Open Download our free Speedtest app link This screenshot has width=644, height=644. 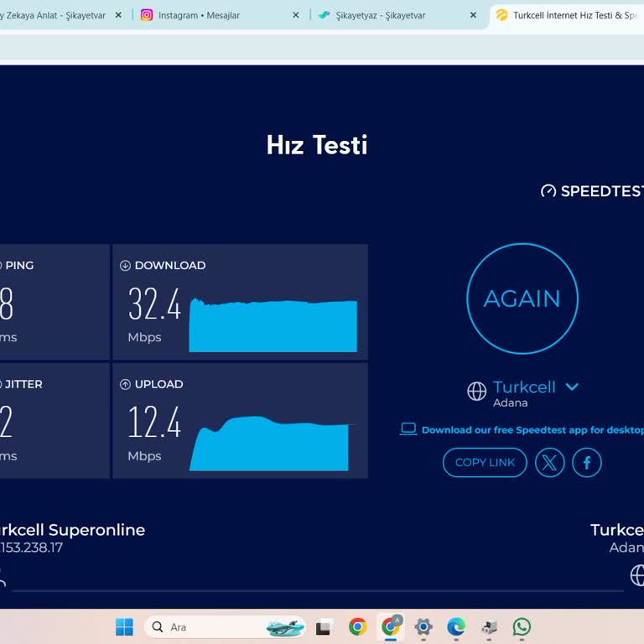point(532,430)
